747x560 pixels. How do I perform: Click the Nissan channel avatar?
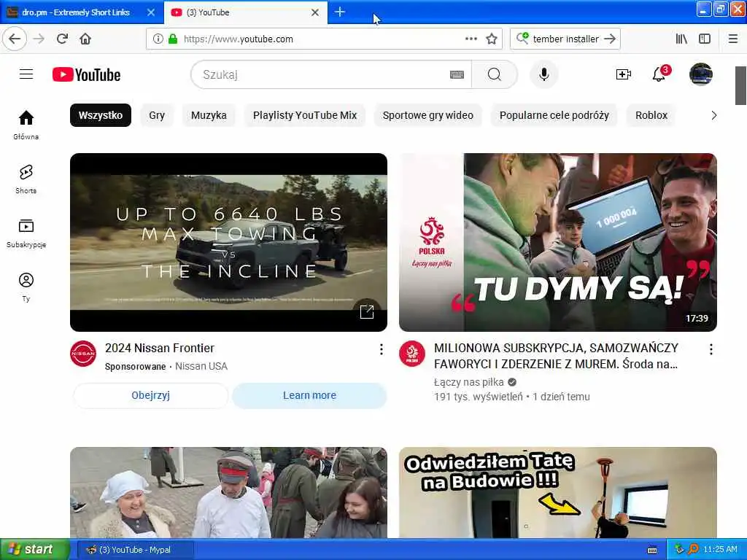(x=83, y=354)
